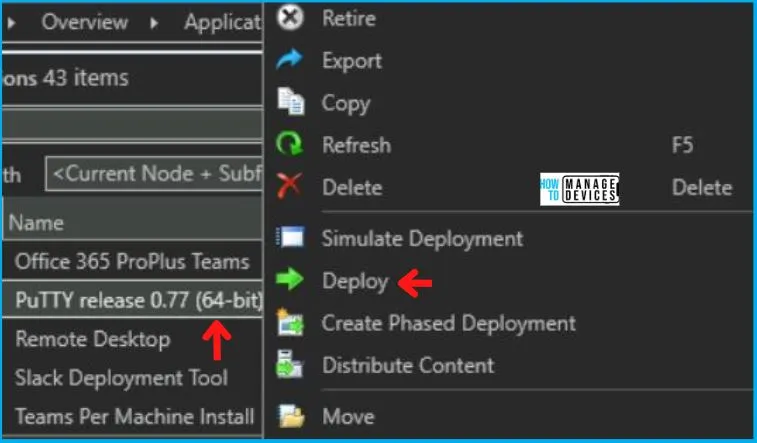Click the F5 shortcut label beside Refresh
The width and height of the screenshot is (757, 443).
click(x=682, y=145)
